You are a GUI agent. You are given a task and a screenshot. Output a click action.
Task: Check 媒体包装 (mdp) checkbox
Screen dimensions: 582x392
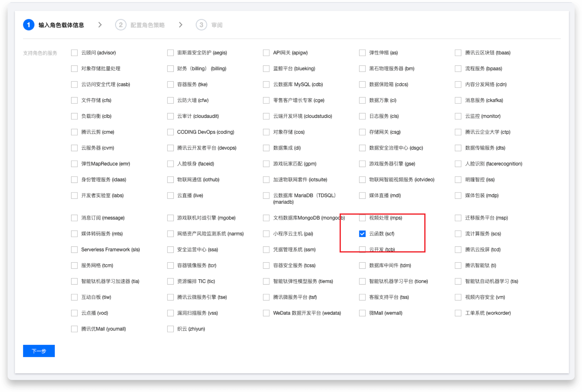pyautogui.click(x=458, y=196)
